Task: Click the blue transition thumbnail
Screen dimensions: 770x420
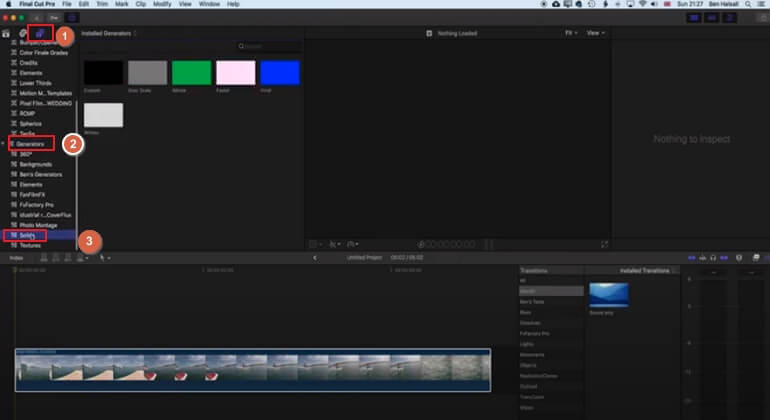Action: click(609, 295)
